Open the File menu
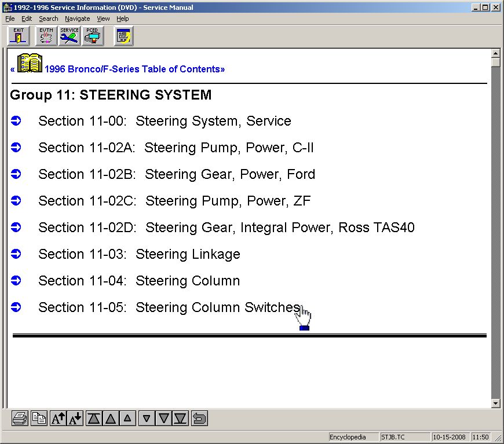Screen dimensions: 504x444 pos(10,19)
